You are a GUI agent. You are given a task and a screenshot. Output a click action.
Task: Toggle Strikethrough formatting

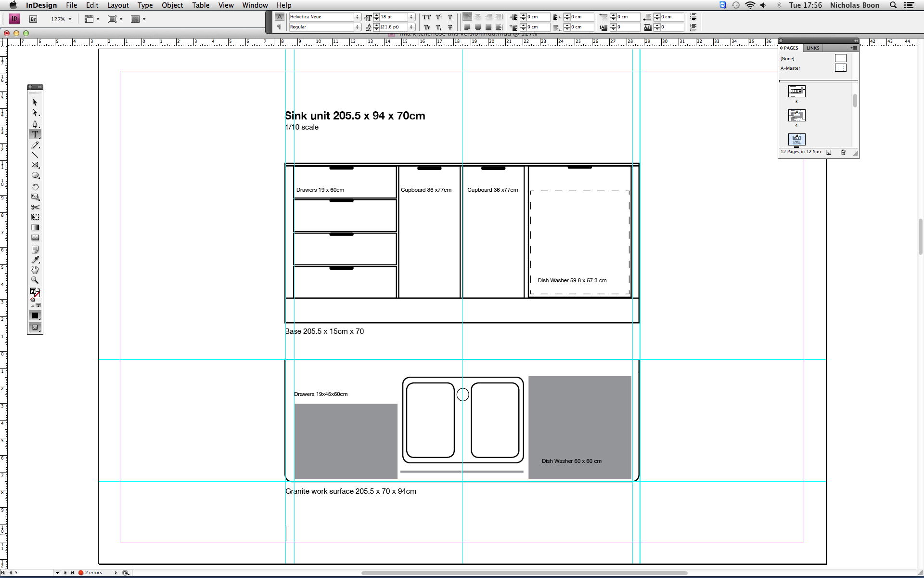point(450,27)
